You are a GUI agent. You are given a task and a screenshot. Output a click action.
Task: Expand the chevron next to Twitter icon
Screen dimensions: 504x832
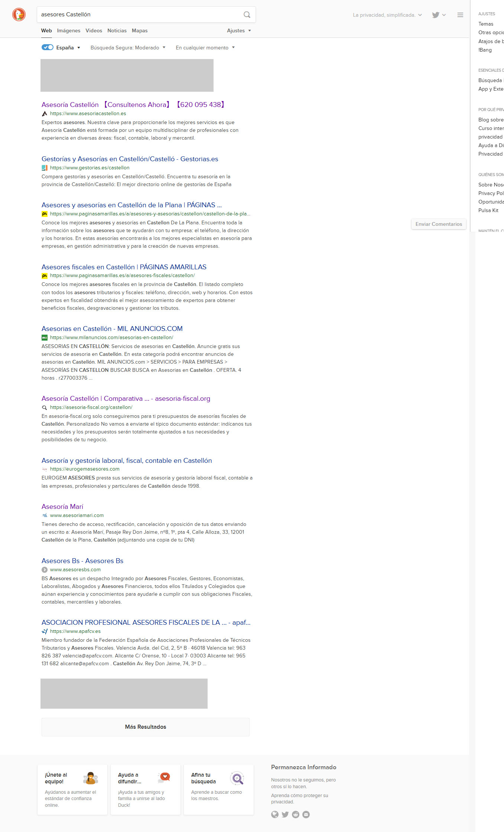click(444, 15)
